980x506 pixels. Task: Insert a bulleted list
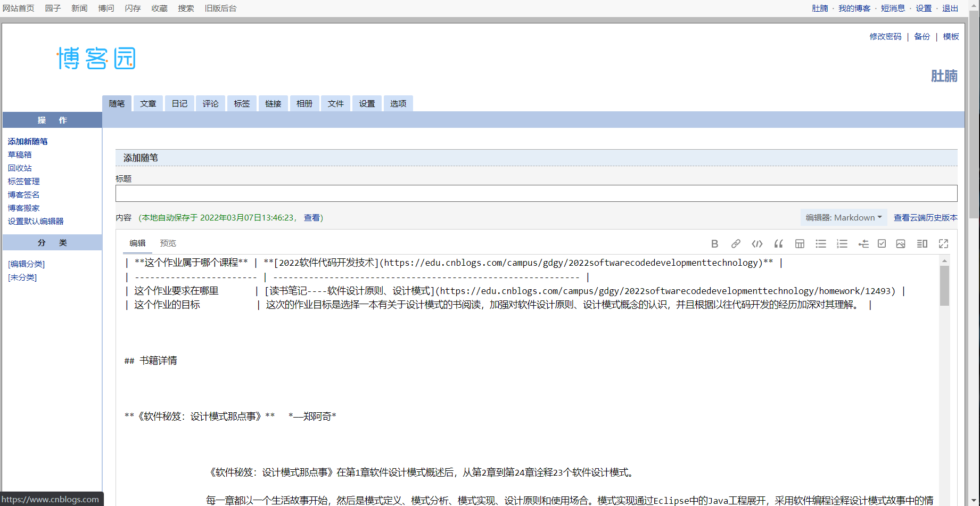[821, 244]
